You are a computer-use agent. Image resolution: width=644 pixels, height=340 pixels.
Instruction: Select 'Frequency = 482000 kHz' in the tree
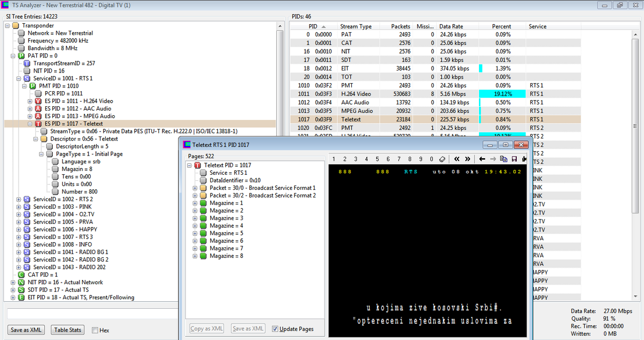click(x=58, y=41)
